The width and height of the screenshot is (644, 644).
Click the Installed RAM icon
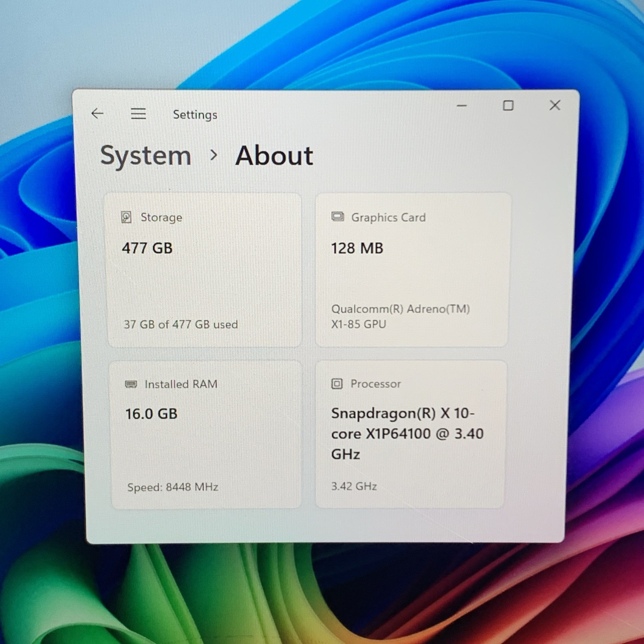click(131, 384)
